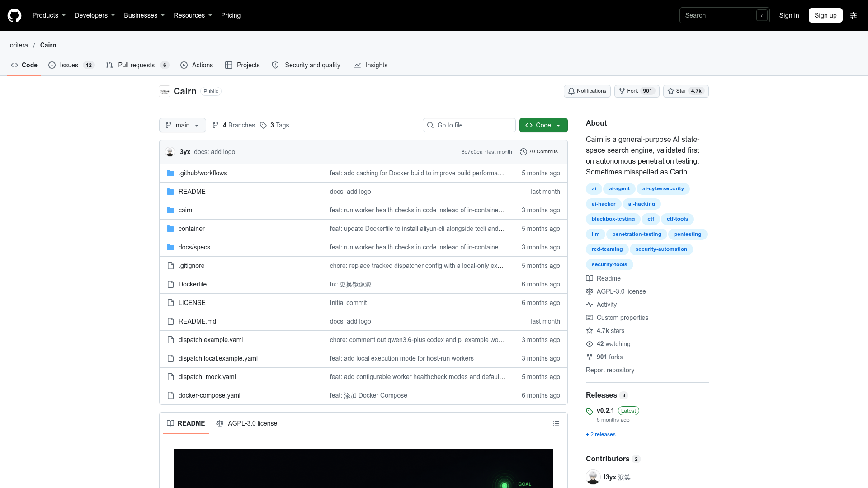Switch to the Pull requests tab
The width and height of the screenshot is (868, 488).
tap(137, 65)
